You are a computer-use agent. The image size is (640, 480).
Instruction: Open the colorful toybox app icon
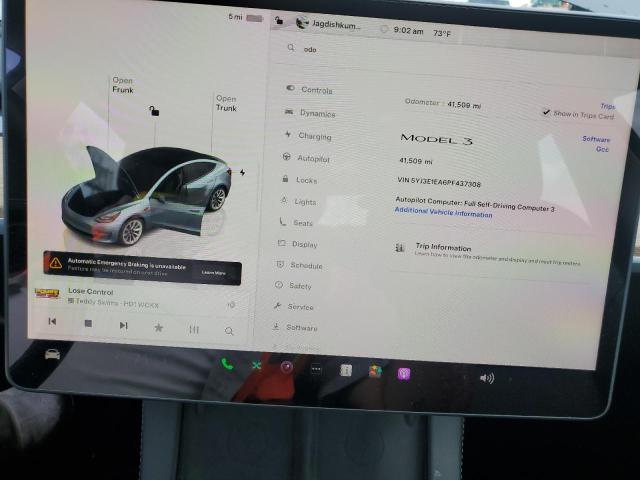tap(375, 372)
